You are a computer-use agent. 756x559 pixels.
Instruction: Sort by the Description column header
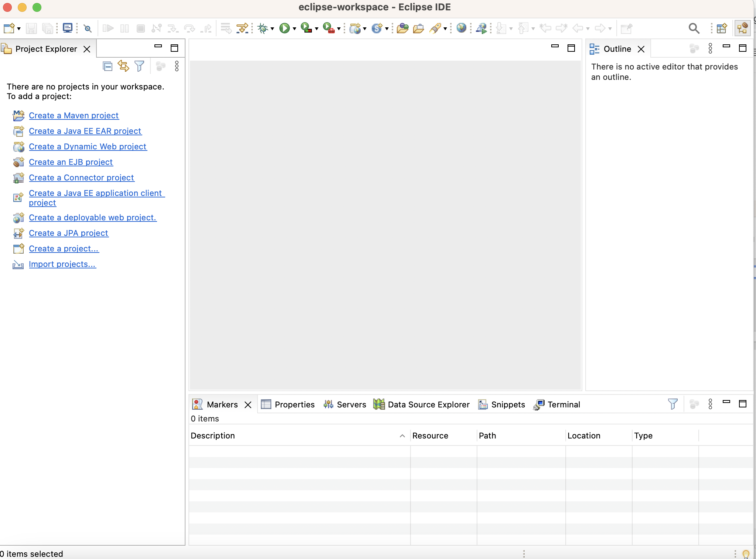[299, 436]
